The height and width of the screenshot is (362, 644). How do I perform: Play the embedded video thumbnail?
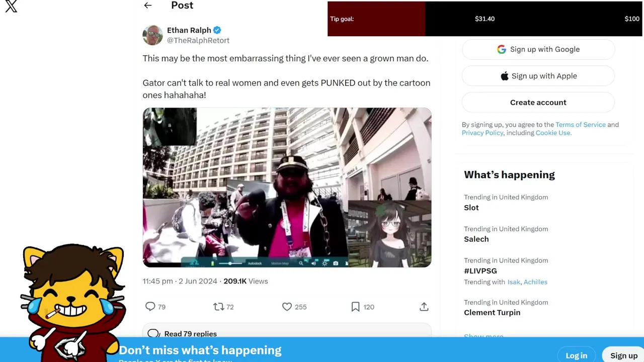[287, 187]
